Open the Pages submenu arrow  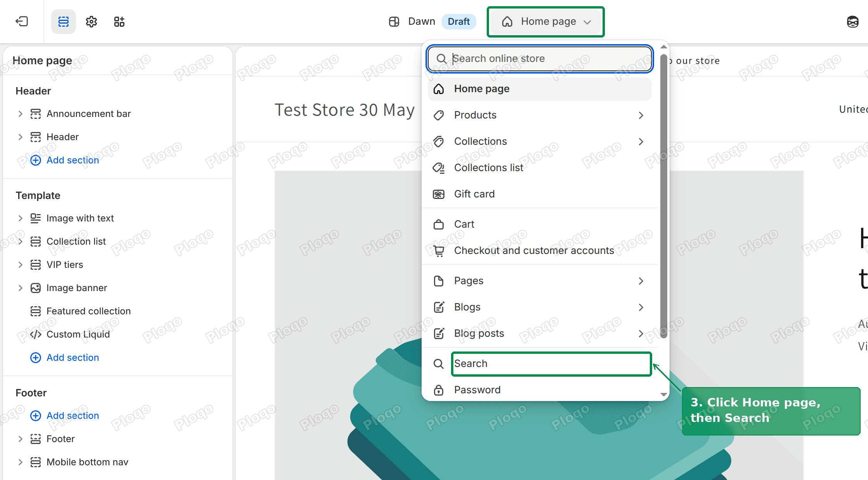[641, 281]
